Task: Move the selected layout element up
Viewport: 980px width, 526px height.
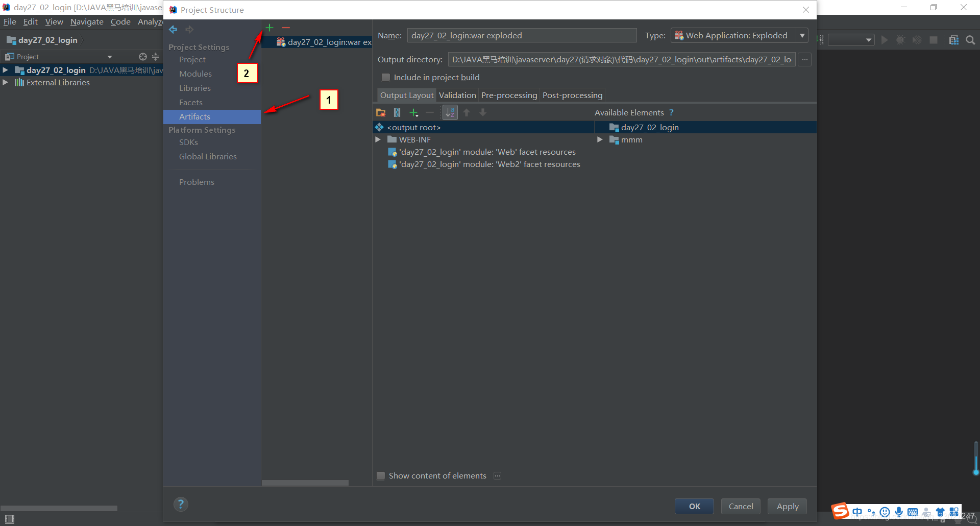Action: [467, 113]
